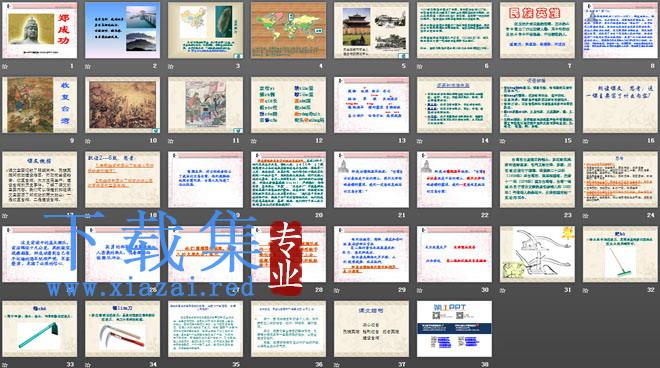This screenshot has height=368, width=660.
Task: Select the 第1PPT ending slide 38 thumbnail
Action: pyautogui.click(x=454, y=329)
